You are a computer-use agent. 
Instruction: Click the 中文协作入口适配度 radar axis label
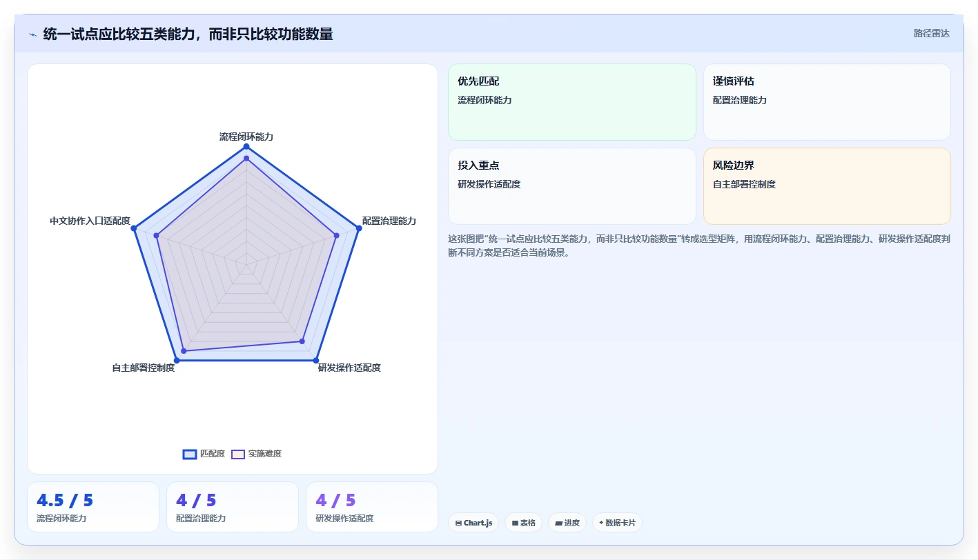click(x=90, y=221)
